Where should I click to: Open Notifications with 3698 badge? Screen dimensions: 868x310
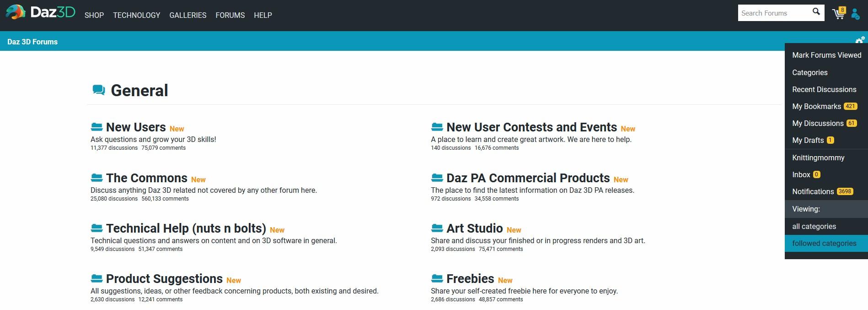point(813,191)
